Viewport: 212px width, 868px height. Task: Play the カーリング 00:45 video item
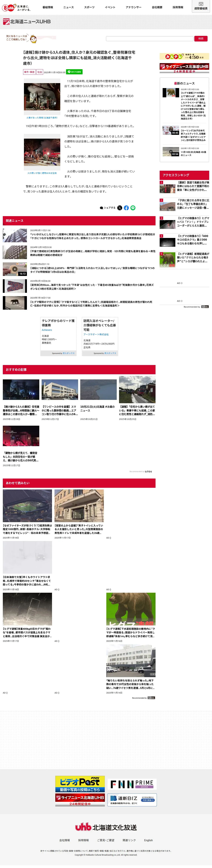(x=171, y=130)
